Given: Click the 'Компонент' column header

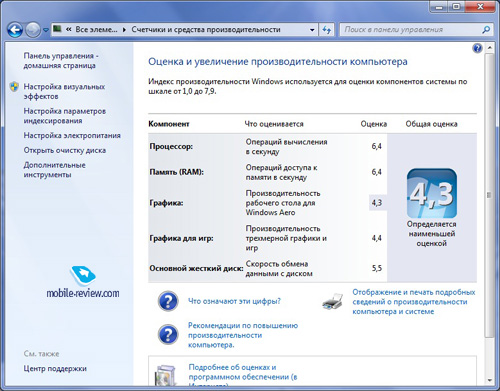Looking at the screenshot, I should (x=169, y=124).
